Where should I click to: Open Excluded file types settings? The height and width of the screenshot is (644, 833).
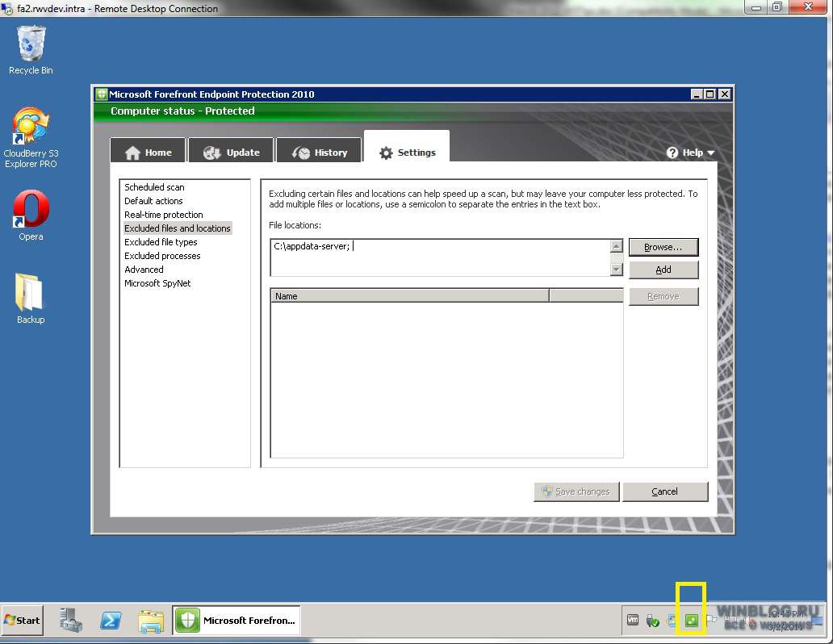161,242
